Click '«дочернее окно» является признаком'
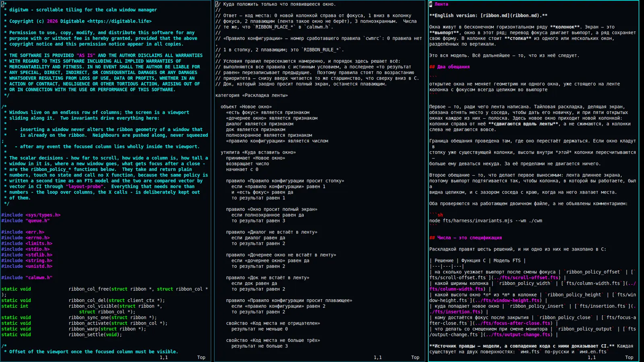644x362 pixels. [x=272, y=118]
